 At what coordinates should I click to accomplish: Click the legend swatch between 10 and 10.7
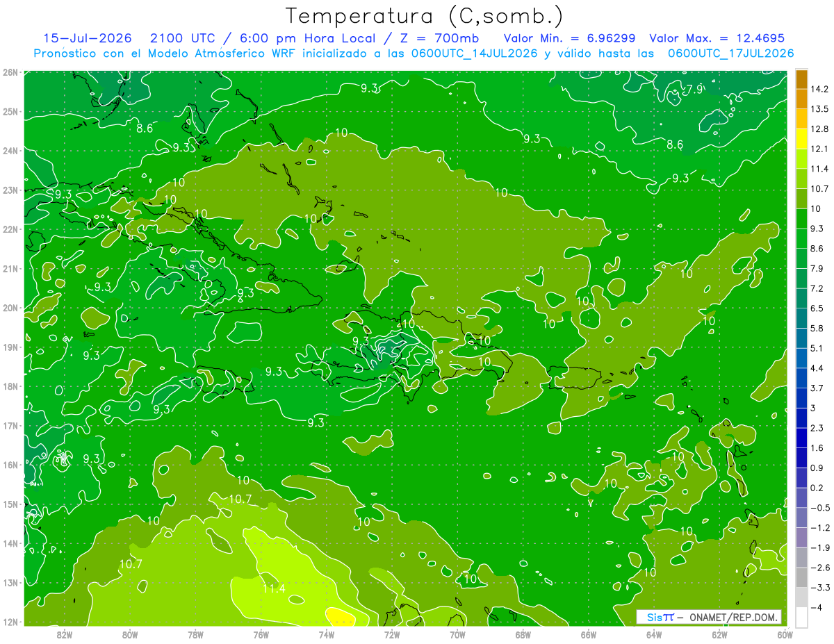(801, 198)
